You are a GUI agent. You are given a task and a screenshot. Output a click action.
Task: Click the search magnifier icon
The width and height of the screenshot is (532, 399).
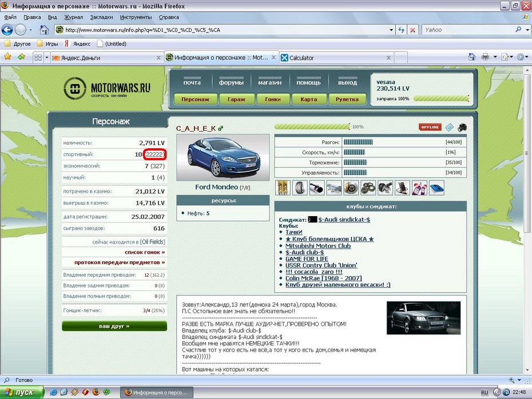coord(518,30)
